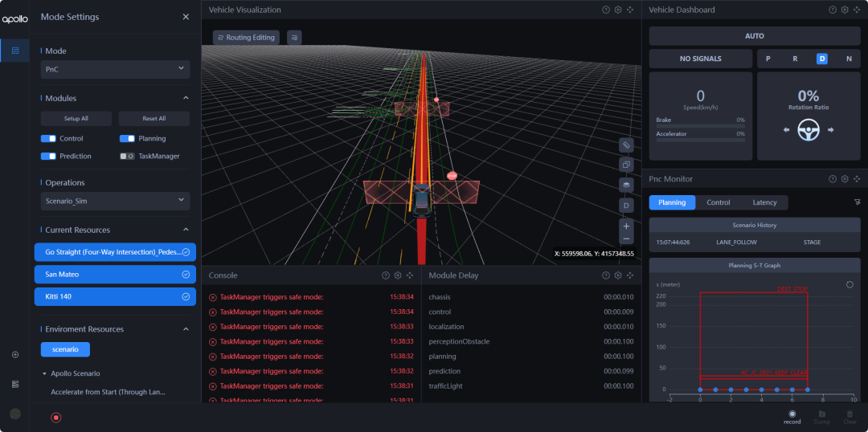This screenshot has width=868, height=432.
Task: Expand the Vehicle Dashboard panel to fullscreen
Action: click(x=857, y=10)
